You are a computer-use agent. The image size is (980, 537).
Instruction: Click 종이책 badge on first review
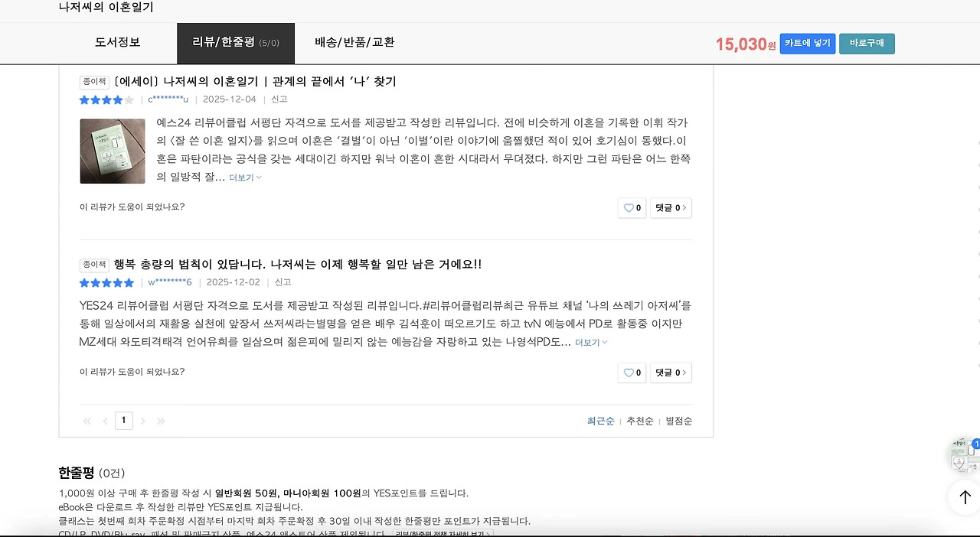tap(95, 82)
